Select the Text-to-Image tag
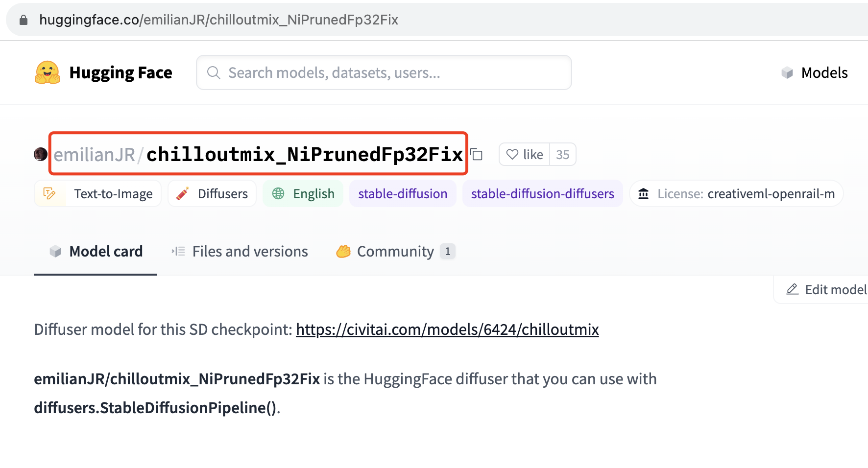868x468 pixels. 97,194
